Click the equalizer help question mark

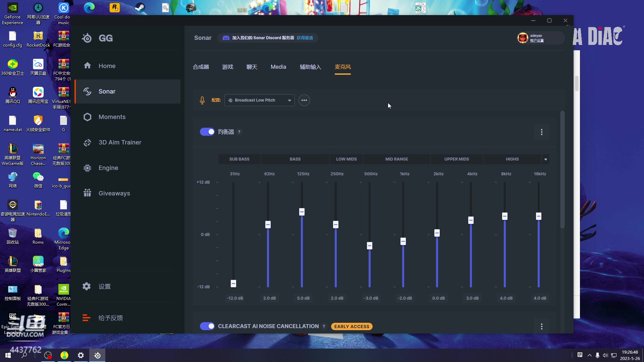click(239, 132)
